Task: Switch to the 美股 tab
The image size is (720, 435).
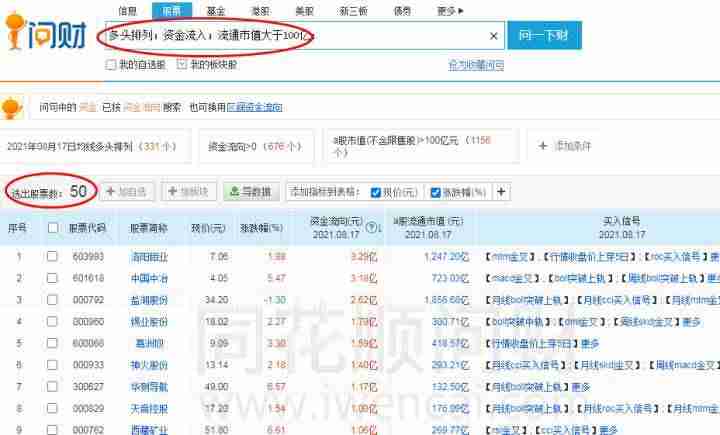Action: pos(304,11)
